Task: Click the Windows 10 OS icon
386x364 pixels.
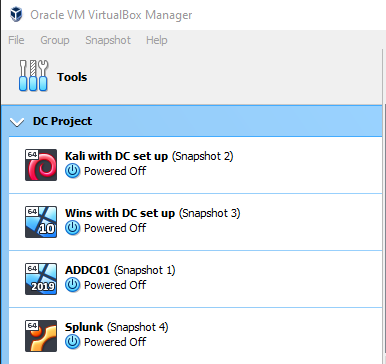Action: [41, 222]
